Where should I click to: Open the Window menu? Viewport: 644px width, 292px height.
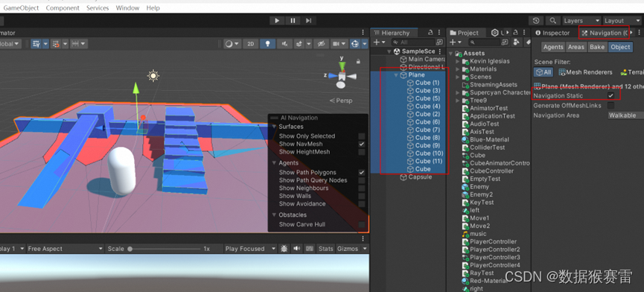coord(127,7)
